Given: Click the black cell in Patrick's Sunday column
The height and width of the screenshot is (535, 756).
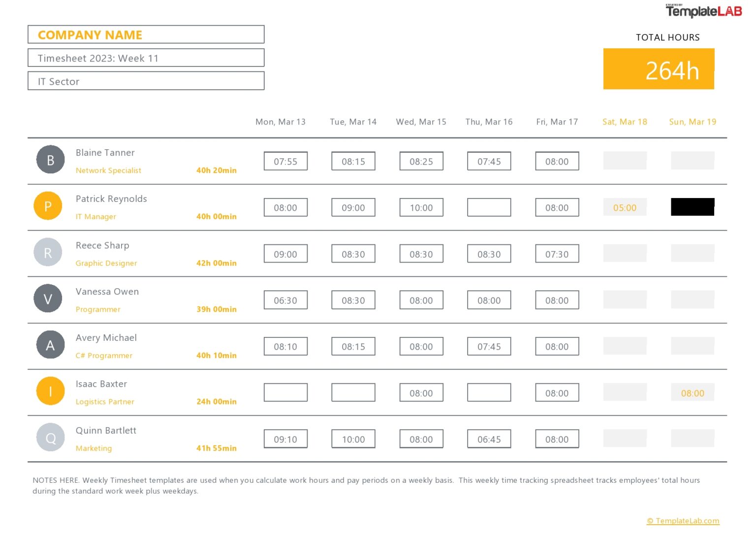Looking at the screenshot, I should click(693, 207).
